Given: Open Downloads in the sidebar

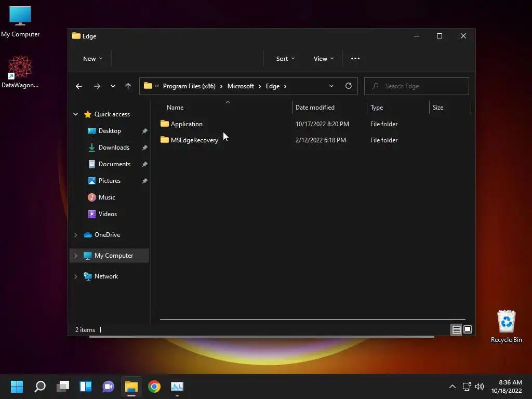Looking at the screenshot, I should pos(114,148).
